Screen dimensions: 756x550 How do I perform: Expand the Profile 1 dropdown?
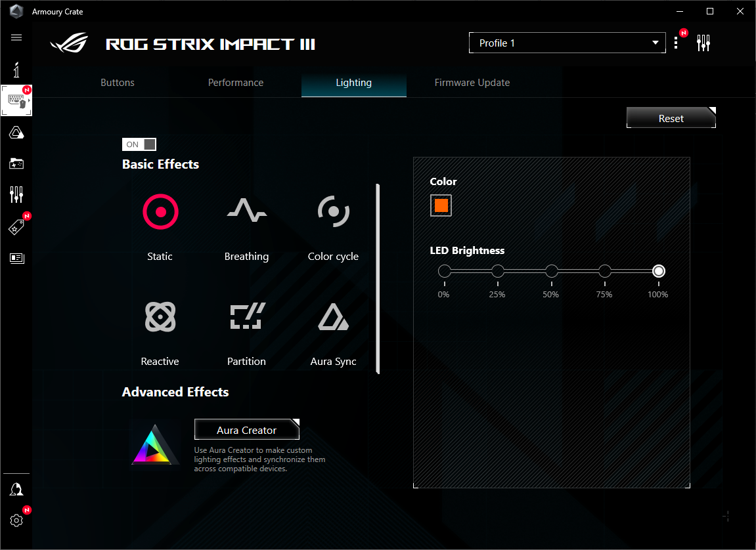click(567, 43)
